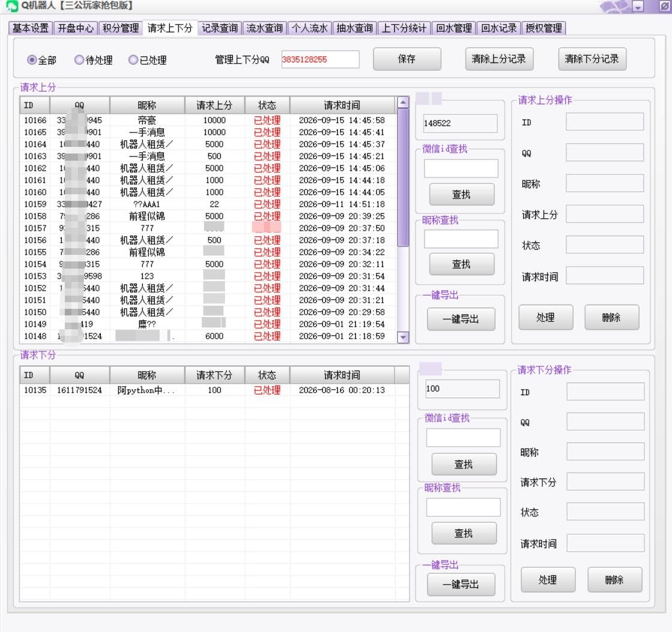Click the 昵称查找 input in 请求上分 section
This screenshot has height=632, width=672.
pyautogui.click(x=461, y=239)
